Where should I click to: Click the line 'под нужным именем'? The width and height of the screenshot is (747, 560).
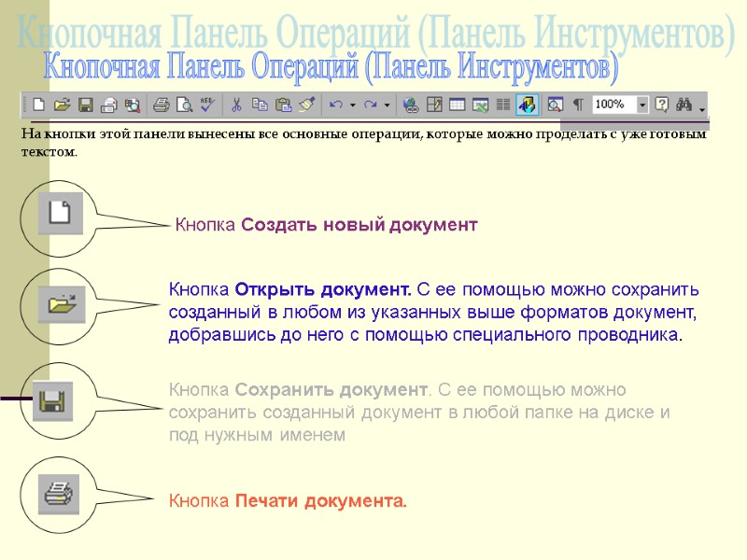click(258, 435)
